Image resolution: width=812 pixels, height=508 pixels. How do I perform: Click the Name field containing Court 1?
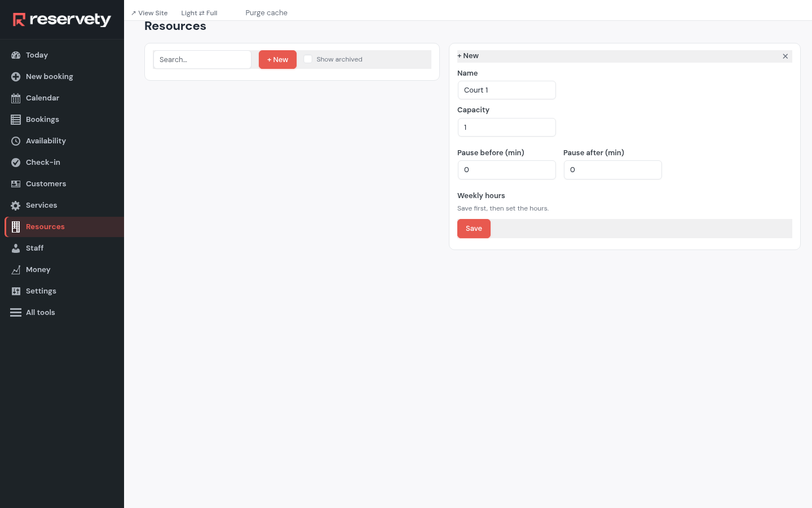[507, 90]
